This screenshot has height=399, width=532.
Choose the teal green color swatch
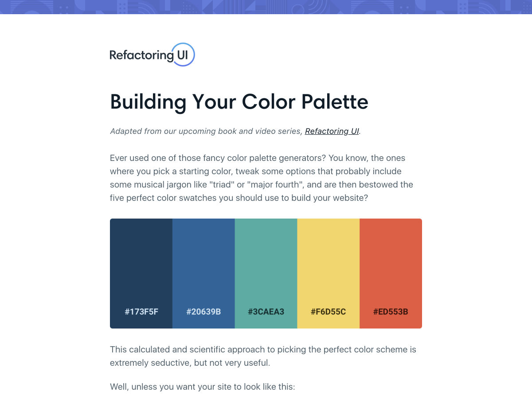(266, 262)
